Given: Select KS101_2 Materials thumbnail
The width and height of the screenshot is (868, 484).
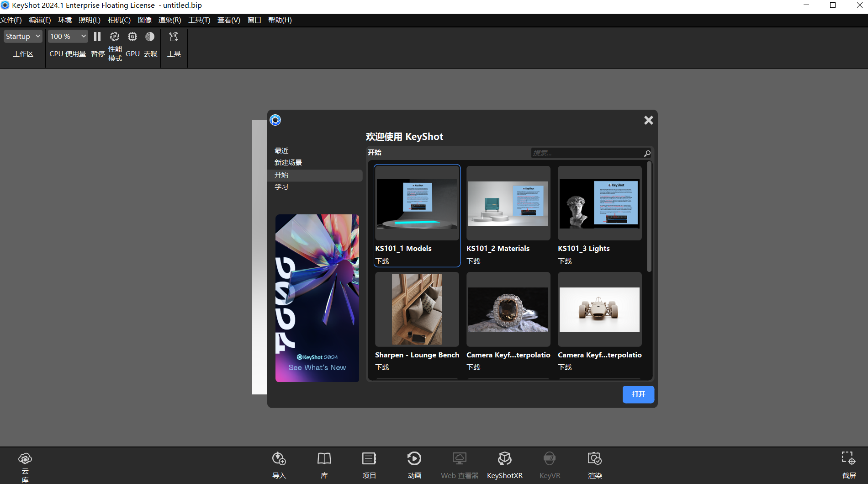Looking at the screenshot, I should pyautogui.click(x=508, y=203).
